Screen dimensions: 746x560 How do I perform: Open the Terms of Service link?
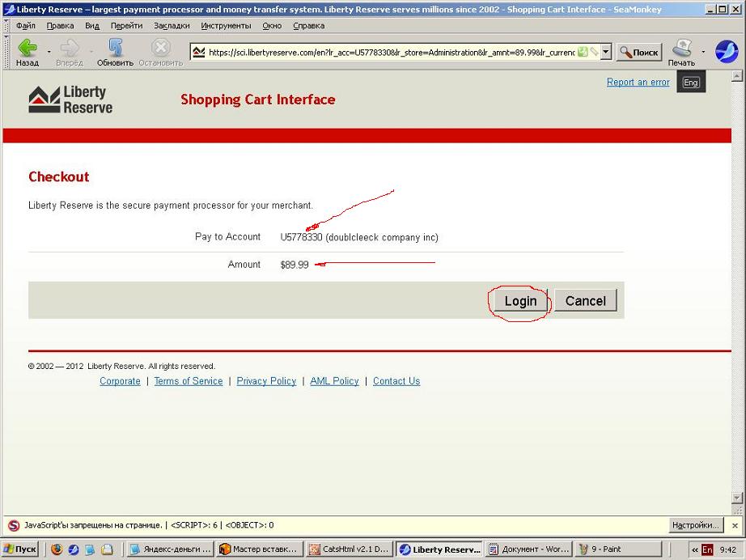point(189,381)
